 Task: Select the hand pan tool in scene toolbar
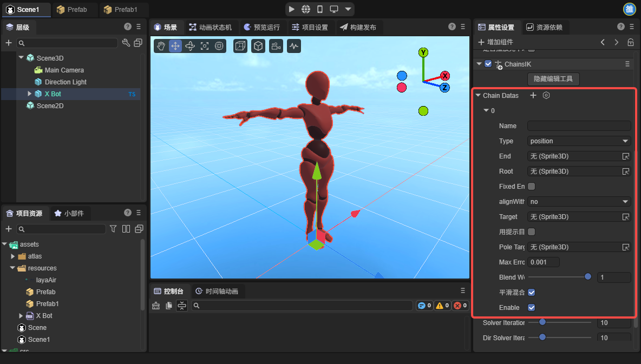coord(161,46)
